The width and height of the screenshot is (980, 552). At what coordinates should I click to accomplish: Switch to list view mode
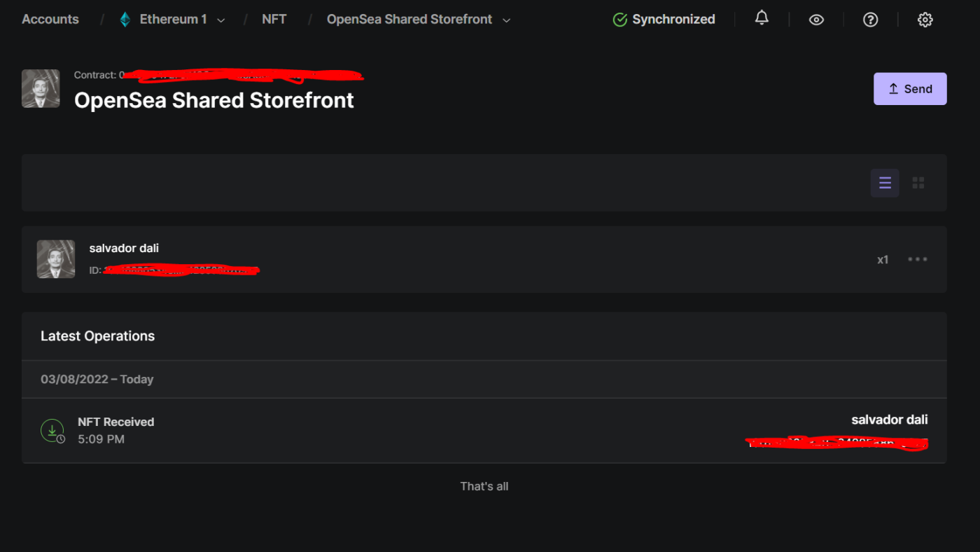885,183
